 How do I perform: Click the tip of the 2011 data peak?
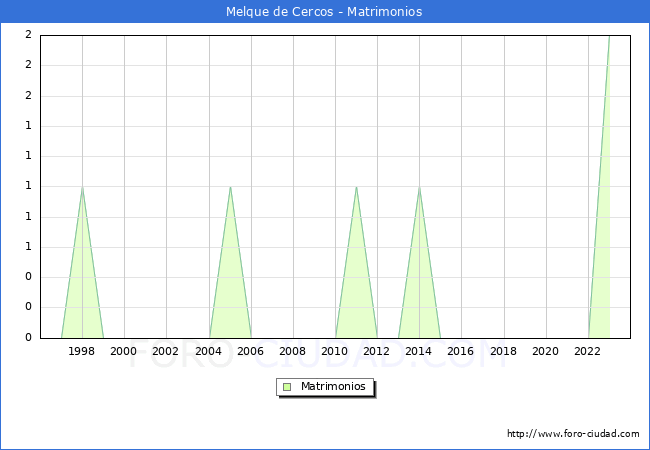click(356, 187)
